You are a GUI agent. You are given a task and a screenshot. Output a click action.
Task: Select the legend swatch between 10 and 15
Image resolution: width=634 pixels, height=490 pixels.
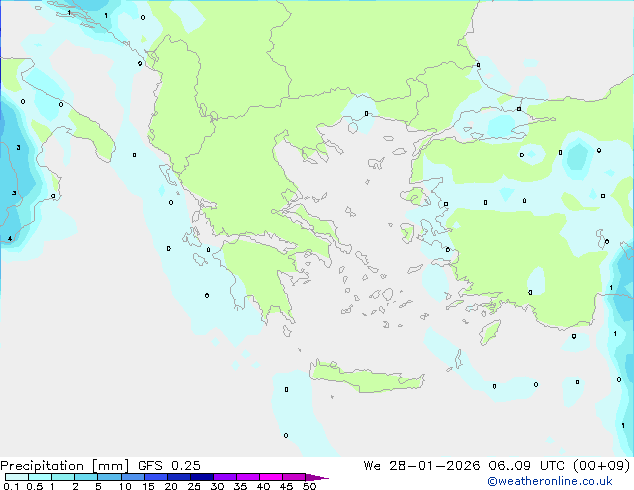click(132, 477)
